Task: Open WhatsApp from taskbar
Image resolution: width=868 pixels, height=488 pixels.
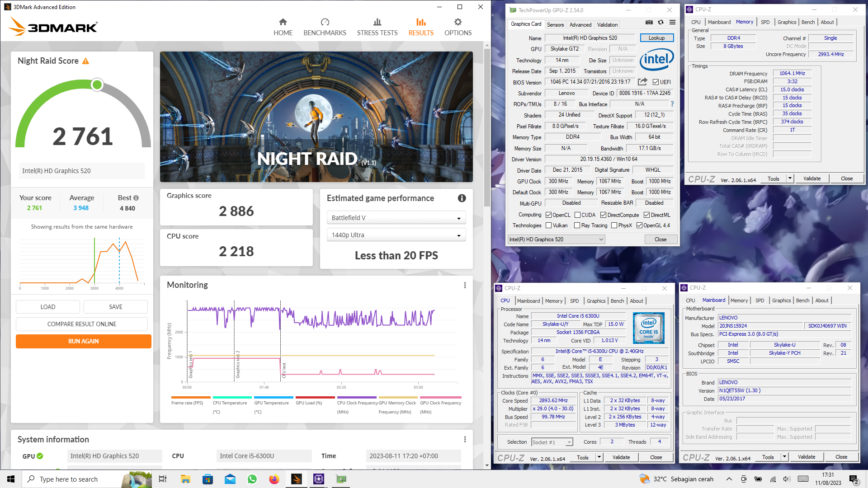Action: 252,479
